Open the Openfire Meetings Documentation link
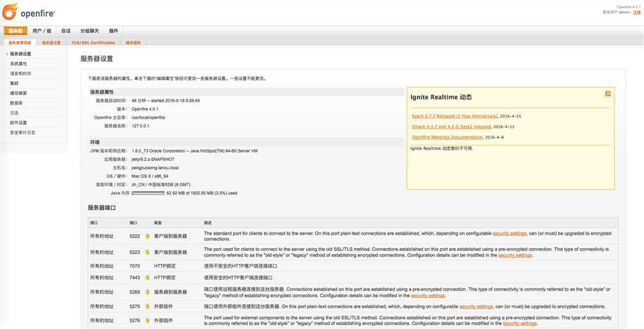Viewport: 644px width, 329px height. click(447, 137)
